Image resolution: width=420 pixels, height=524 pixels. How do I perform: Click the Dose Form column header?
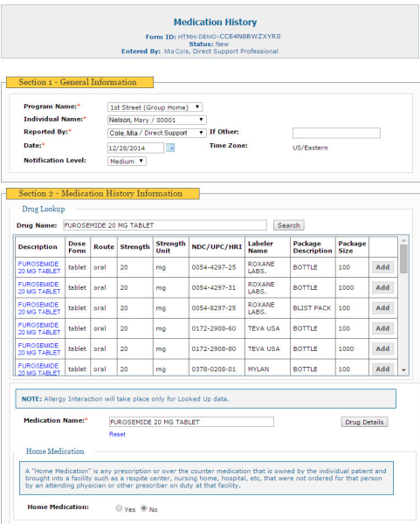[x=77, y=247]
